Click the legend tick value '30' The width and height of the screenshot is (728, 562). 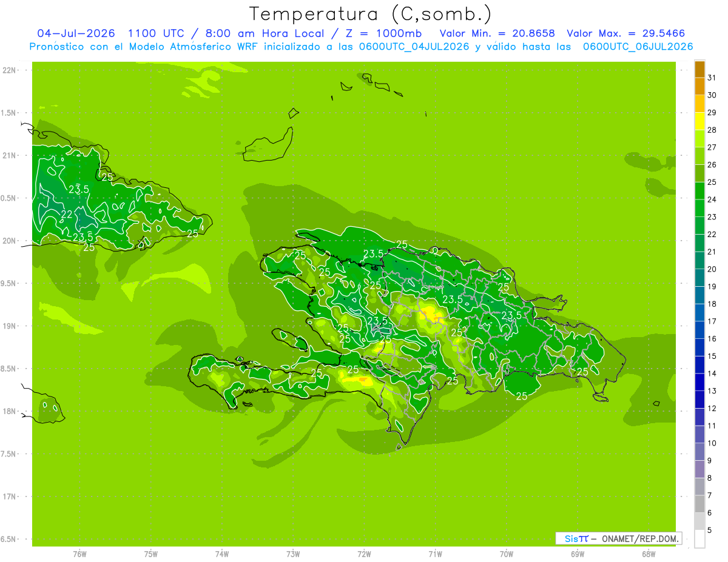712,95
